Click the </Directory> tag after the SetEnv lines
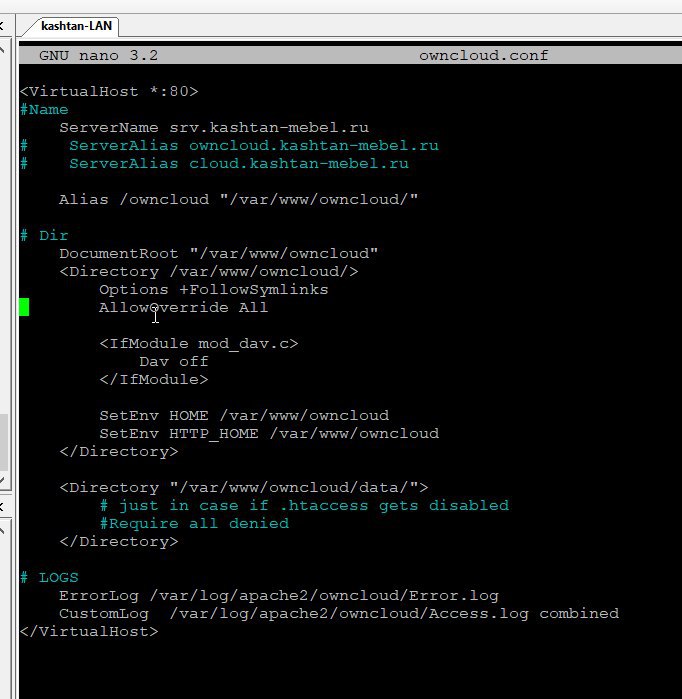 [119, 452]
